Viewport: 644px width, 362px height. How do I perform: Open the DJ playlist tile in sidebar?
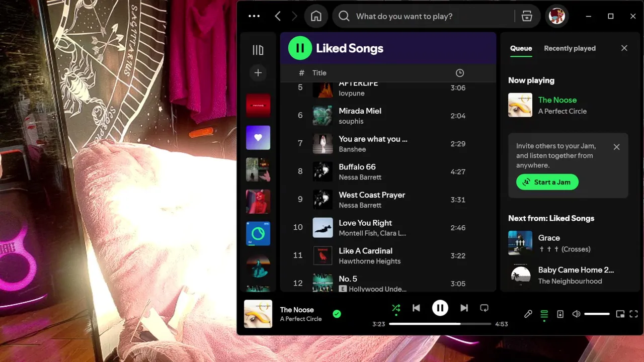click(x=258, y=234)
